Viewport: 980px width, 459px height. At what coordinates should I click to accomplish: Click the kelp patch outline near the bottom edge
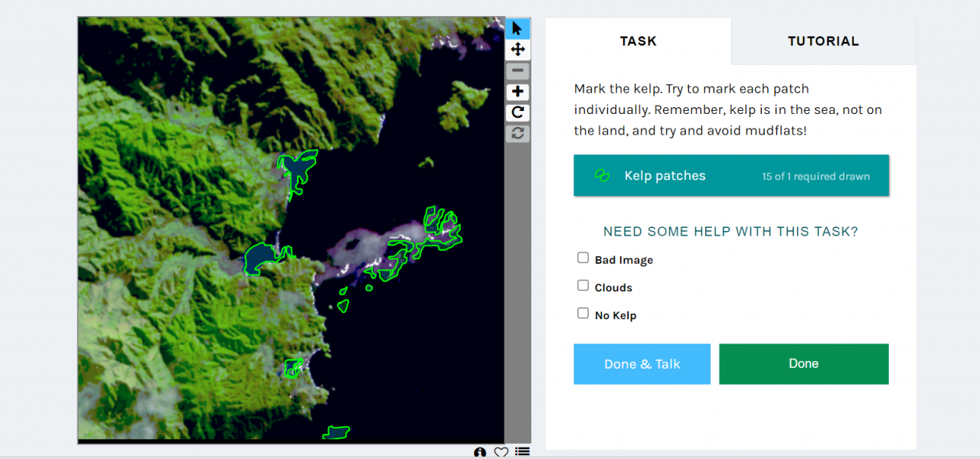[x=336, y=433]
